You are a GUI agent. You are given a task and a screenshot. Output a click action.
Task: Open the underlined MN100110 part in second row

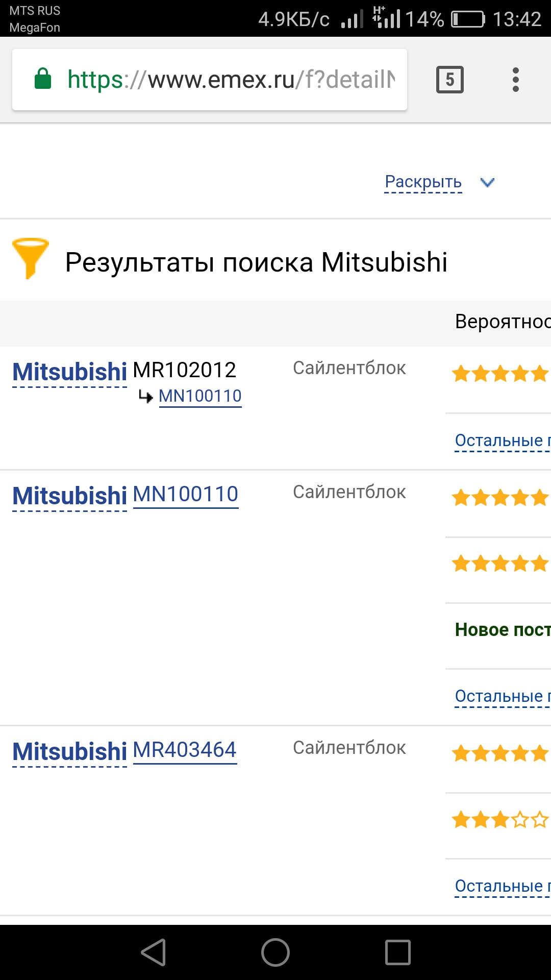click(x=186, y=494)
